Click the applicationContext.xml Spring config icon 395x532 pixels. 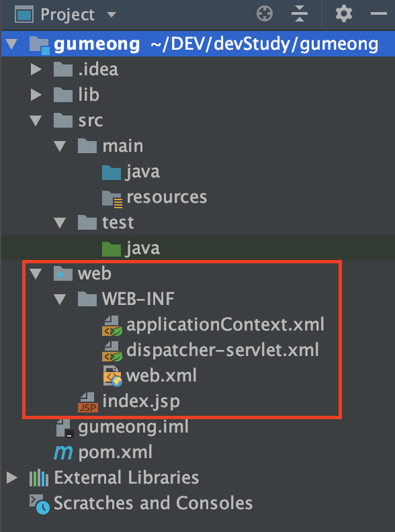(112, 325)
